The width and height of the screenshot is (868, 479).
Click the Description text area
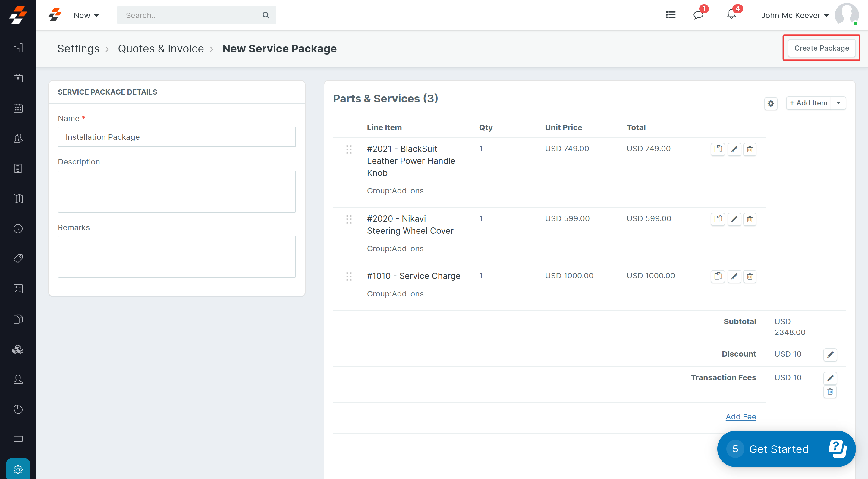pyautogui.click(x=177, y=191)
